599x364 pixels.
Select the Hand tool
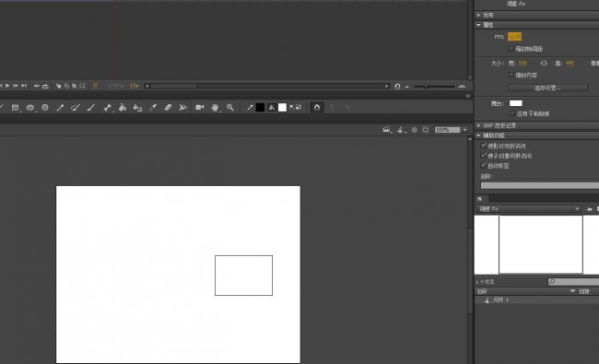(x=215, y=108)
